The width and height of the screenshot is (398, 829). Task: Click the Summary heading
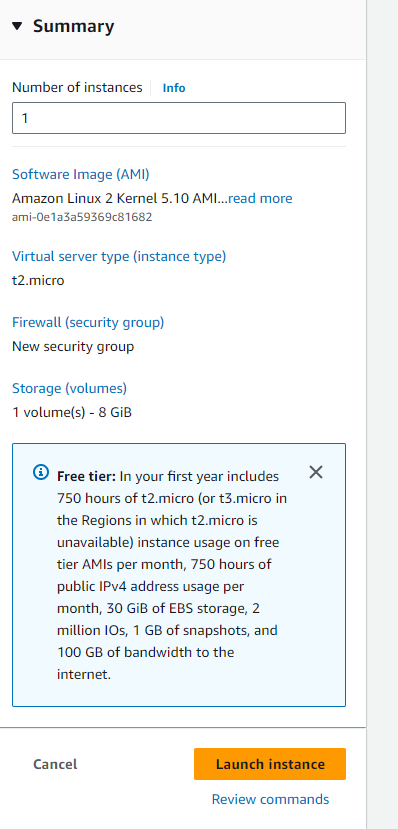[x=73, y=26]
